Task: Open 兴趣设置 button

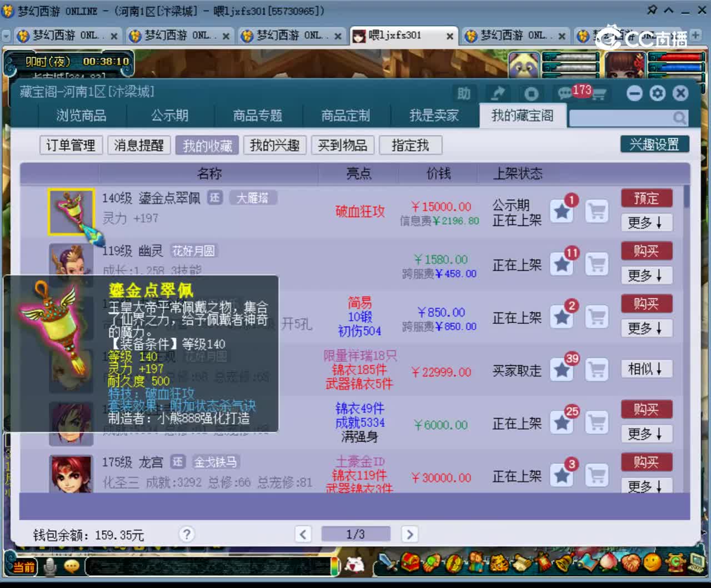Action: [x=655, y=144]
